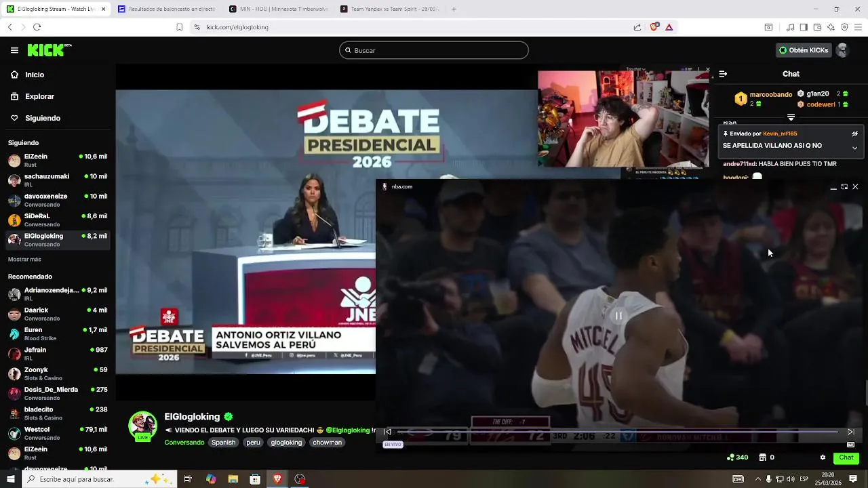
Task: Open Adrianozendeja recommended channel
Action: tap(58, 294)
